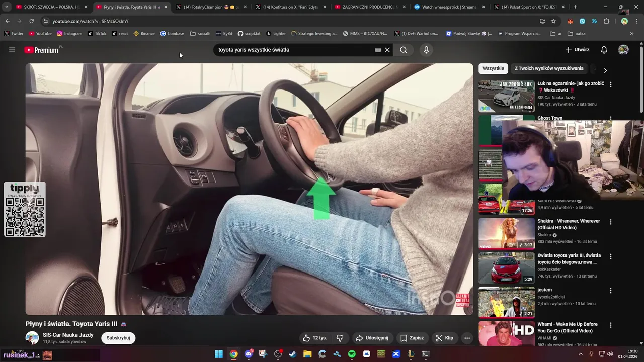This screenshot has height=362, width=644.
Task: Open Chrome three-dot menu
Action: (636, 21)
